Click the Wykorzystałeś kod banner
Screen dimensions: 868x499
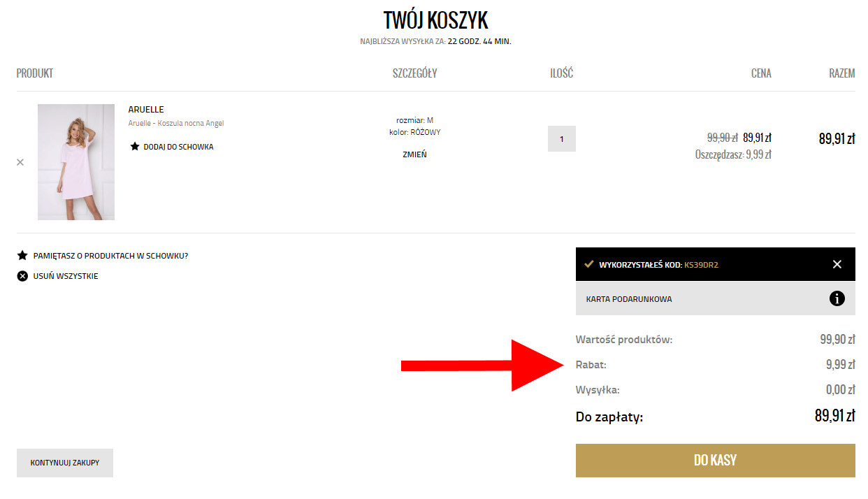click(716, 264)
